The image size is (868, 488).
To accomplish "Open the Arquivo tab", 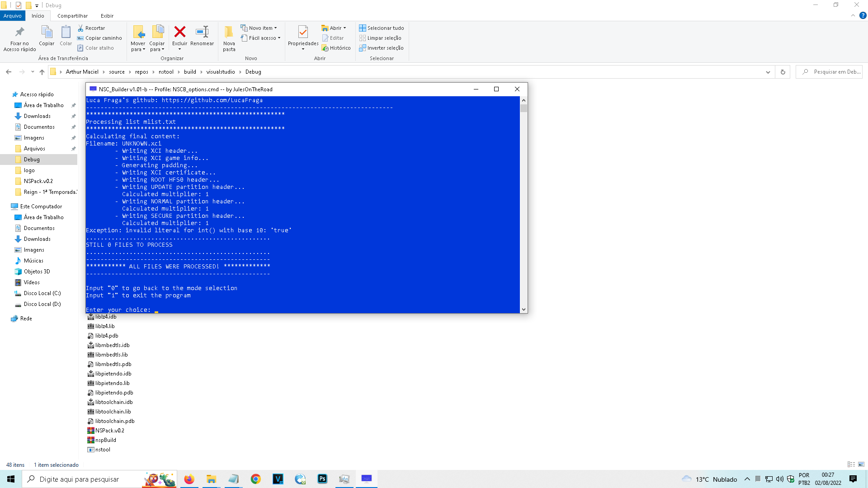I will [x=12, y=16].
